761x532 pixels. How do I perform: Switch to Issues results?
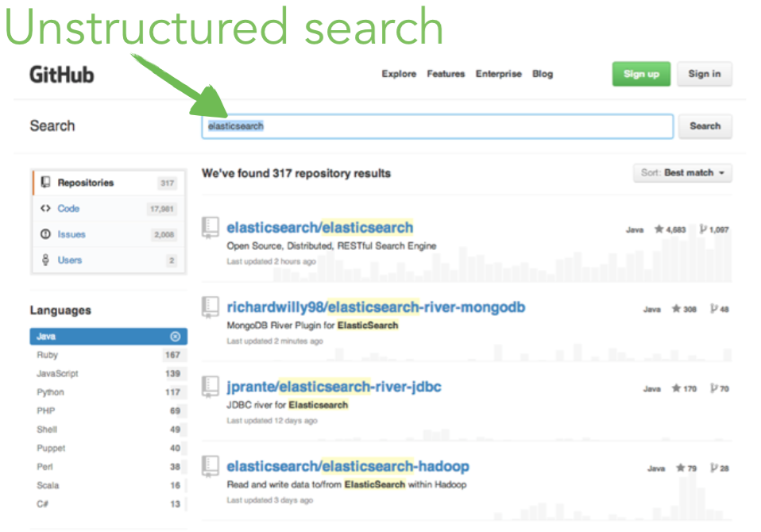pos(109,234)
